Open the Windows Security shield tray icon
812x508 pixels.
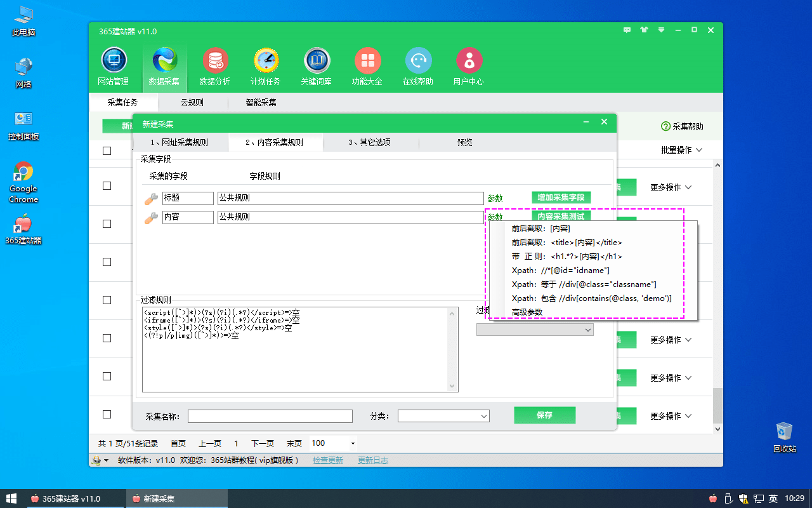click(744, 498)
